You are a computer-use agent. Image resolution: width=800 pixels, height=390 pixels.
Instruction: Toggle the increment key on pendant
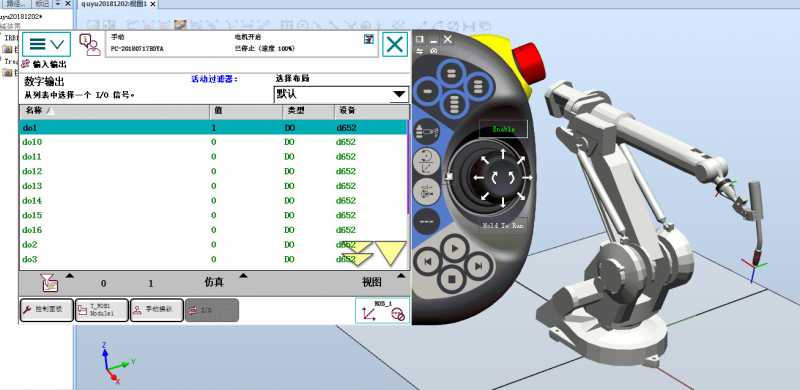pos(426,222)
